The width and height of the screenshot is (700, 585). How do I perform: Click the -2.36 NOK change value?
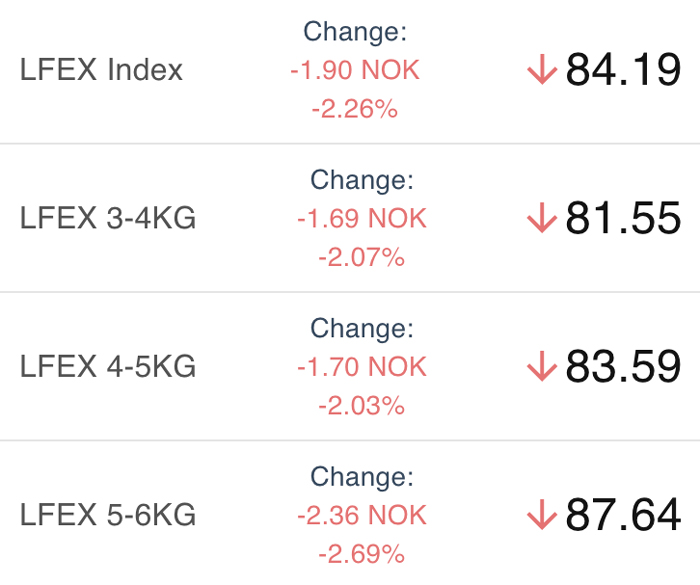[x=362, y=515]
